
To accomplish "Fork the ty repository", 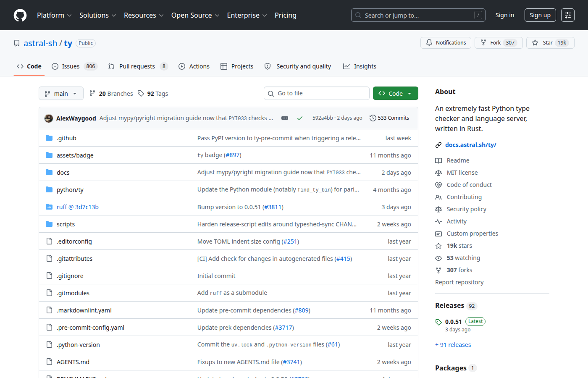I will (499, 43).
